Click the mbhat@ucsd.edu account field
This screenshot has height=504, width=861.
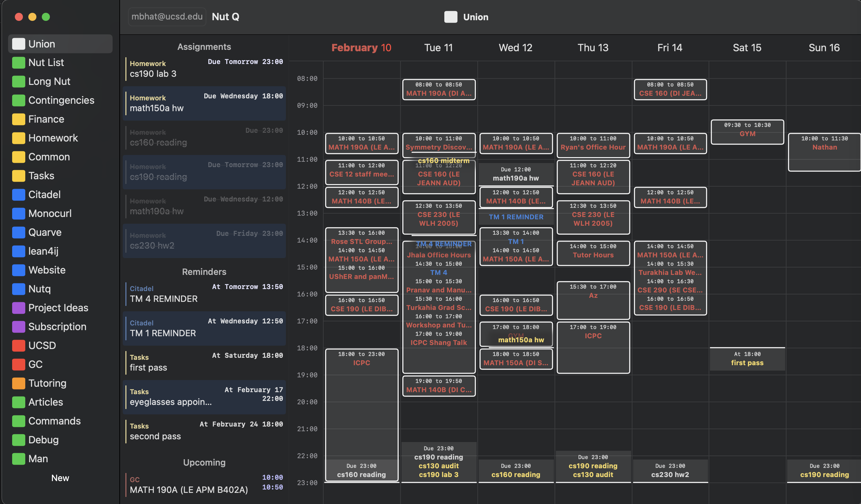[167, 17]
